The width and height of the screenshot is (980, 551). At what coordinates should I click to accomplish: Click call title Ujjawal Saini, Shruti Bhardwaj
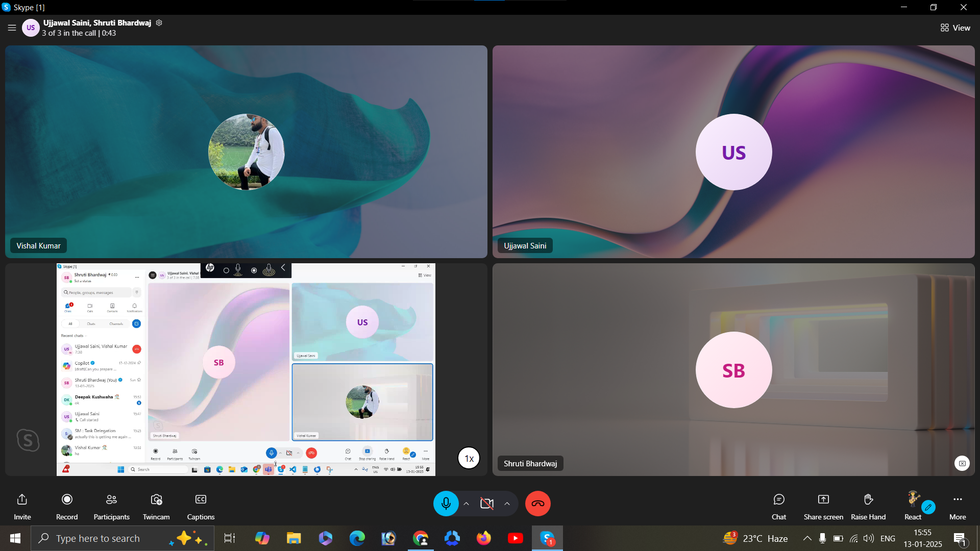coord(97,23)
